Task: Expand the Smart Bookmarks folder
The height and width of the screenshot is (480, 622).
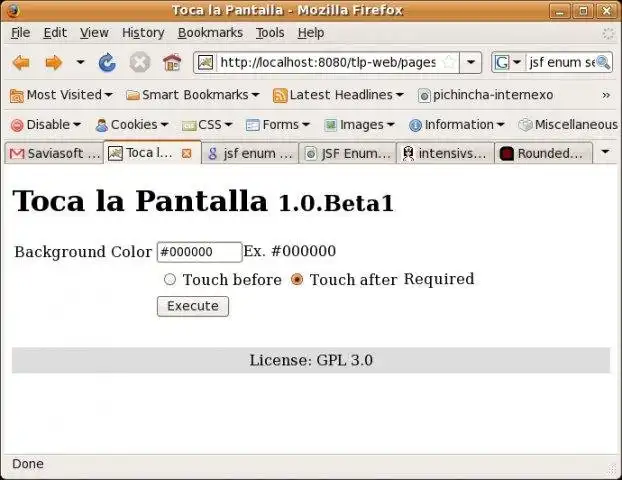Action: 192,95
